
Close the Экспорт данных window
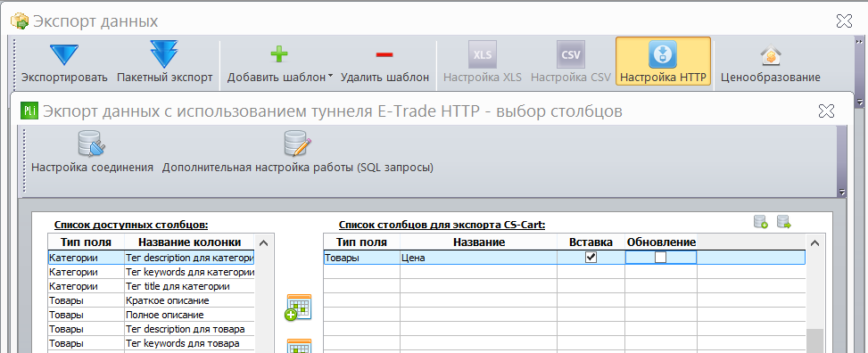pyautogui.click(x=844, y=21)
